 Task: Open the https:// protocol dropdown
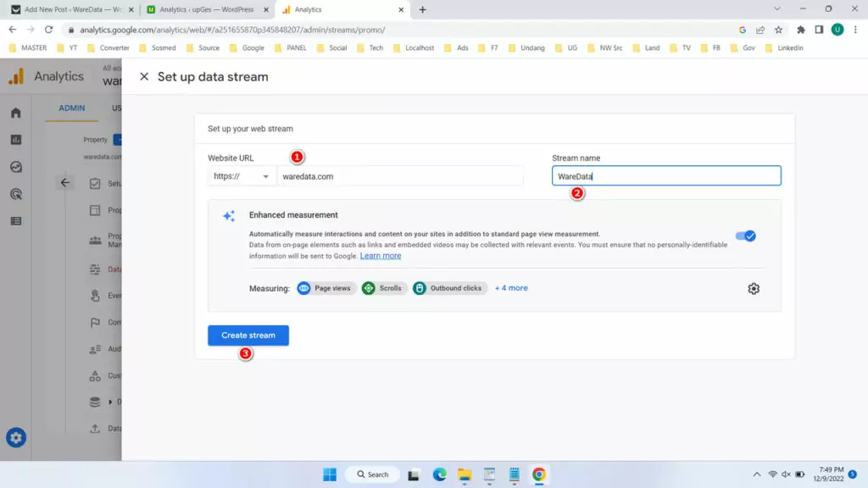coord(242,176)
